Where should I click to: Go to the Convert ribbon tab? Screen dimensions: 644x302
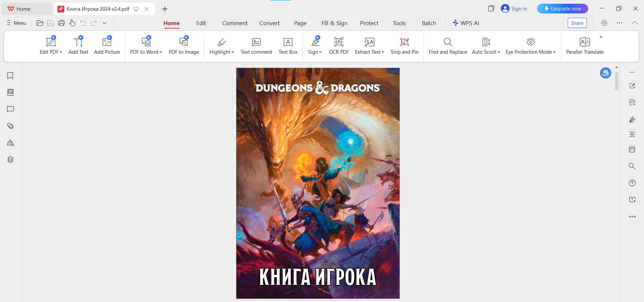[x=269, y=23]
